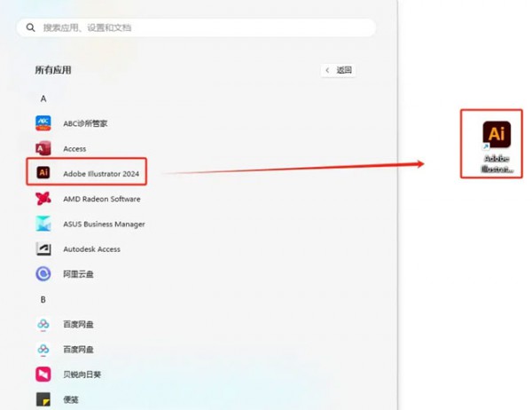Click the 便笺 sticky notes icon
The image size is (532, 410).
(x=43, y=399)
